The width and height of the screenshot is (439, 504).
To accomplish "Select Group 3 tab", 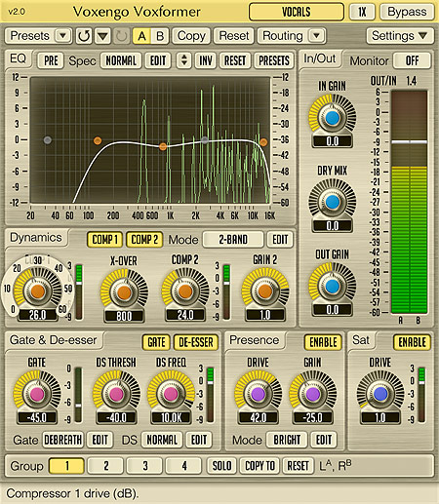I will (144, 466).
